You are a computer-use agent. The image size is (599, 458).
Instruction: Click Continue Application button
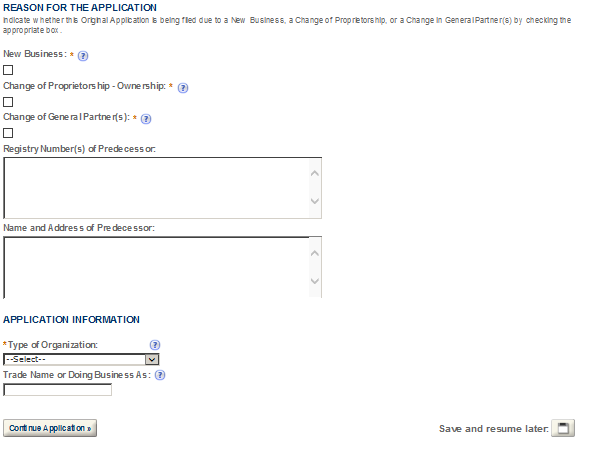50,428
